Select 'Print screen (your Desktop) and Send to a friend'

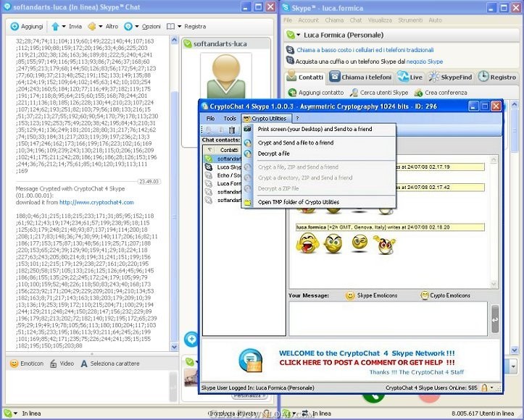click(x=315, y=129)
